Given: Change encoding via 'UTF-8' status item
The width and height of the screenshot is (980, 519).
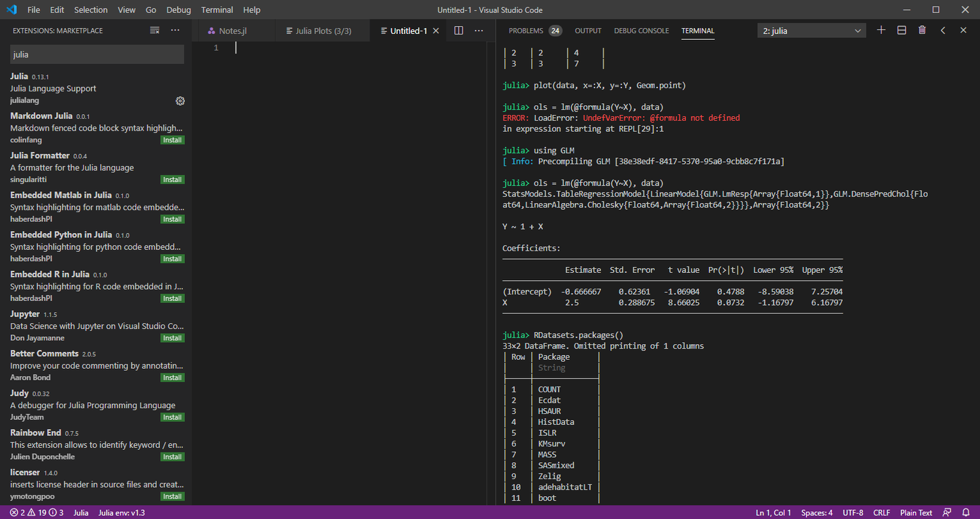Looking at the screenshot, I should [853, 512].
